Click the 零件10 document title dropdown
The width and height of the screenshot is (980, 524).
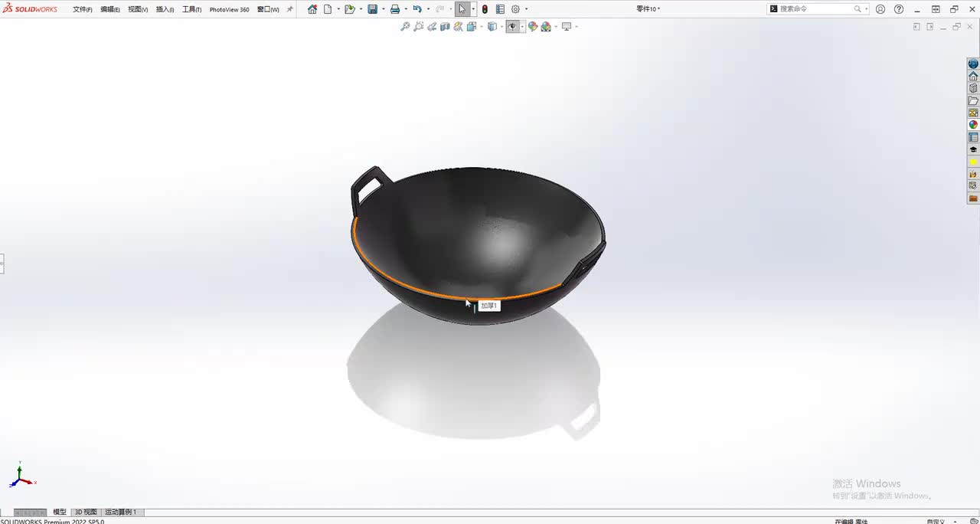[648, 9]
